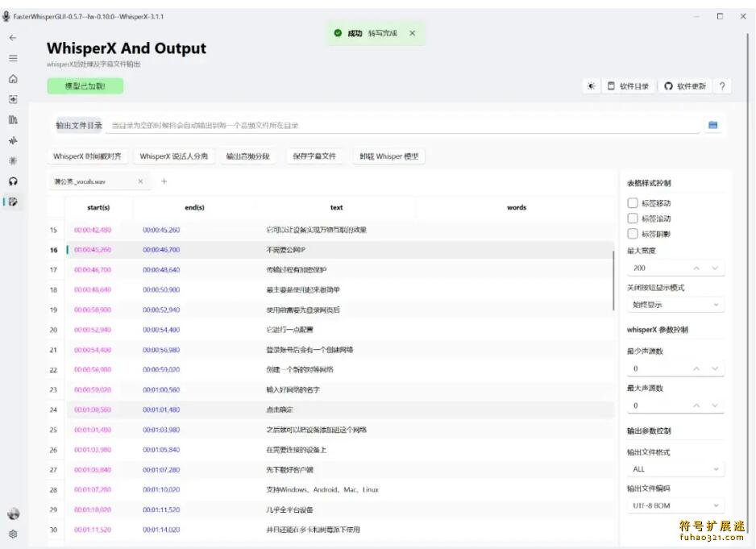The width and height of the screenshot is (756, 549).
Task: Click the avatar icon at sidebar bottom
Action: pyautogui.click(x=14, y=514)
